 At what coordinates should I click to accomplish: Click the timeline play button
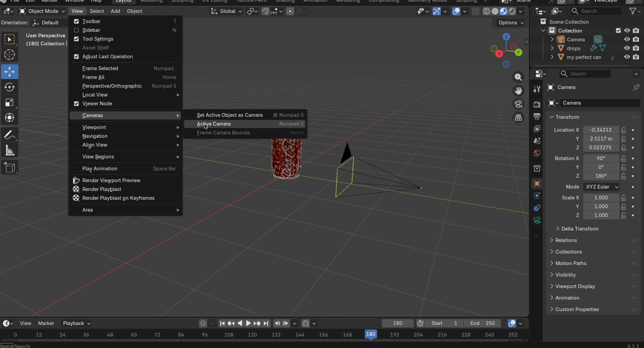pyautogui.click(x=248, y=323)
